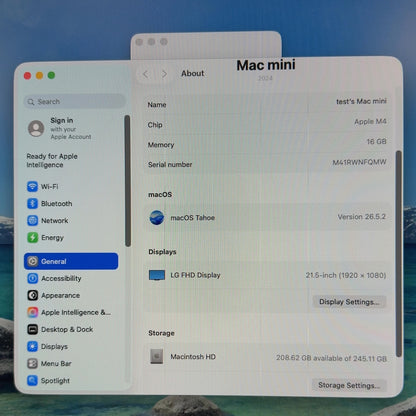The width and height of the screenshot is (416, 416).
Task: Open Menu Bar settings
Action: [49, 363]
